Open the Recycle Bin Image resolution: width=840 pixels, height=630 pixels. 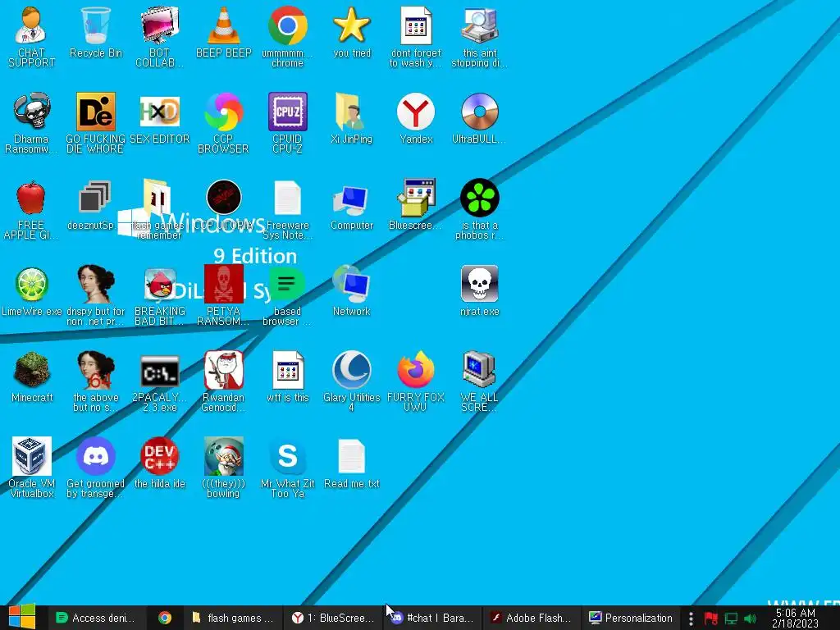click(95, 32)
